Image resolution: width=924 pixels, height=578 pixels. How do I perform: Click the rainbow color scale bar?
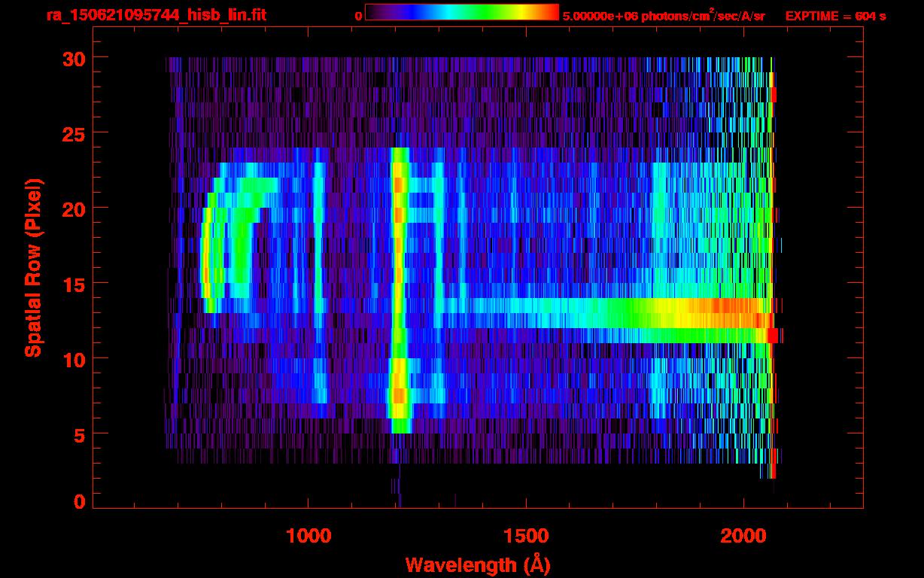click(461, 12)
